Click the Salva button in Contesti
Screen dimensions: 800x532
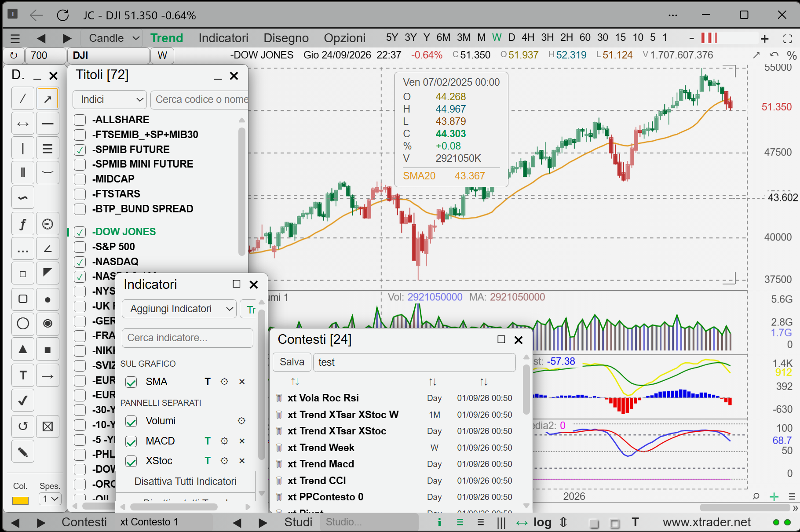click(x=292, y=362)
